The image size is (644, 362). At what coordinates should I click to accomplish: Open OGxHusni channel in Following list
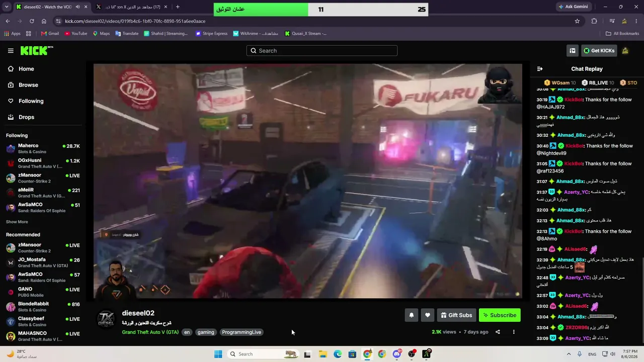click(43, 163)
